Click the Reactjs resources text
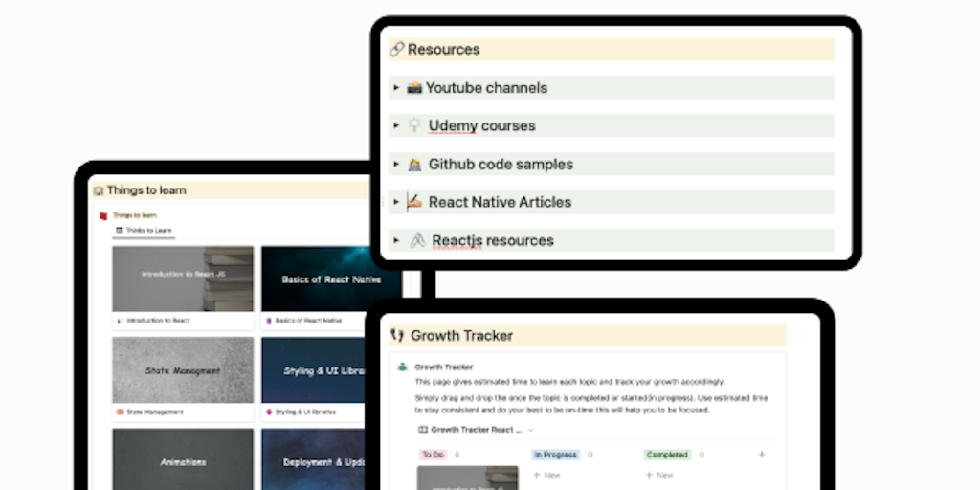980x490 pixels. point(493,240)
